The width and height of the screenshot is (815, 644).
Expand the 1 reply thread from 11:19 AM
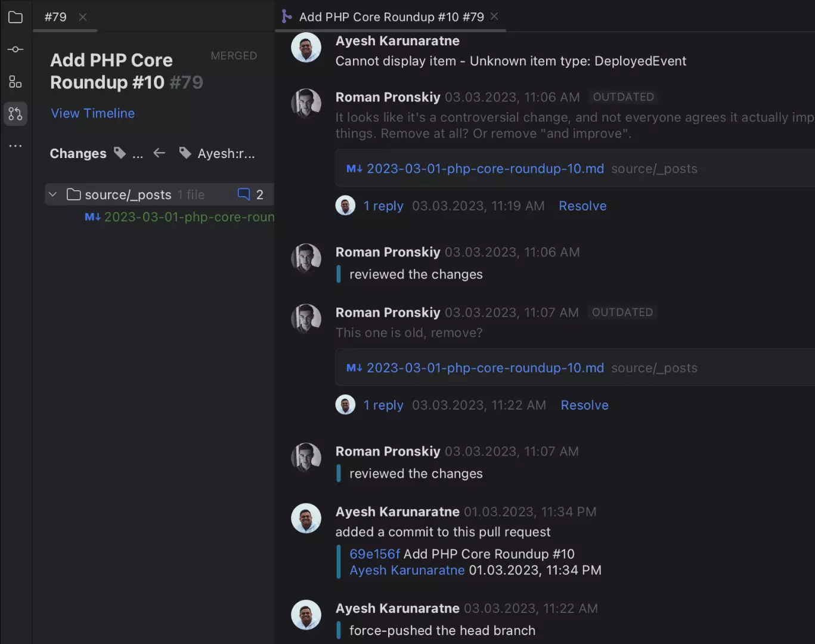coord(383,206)
